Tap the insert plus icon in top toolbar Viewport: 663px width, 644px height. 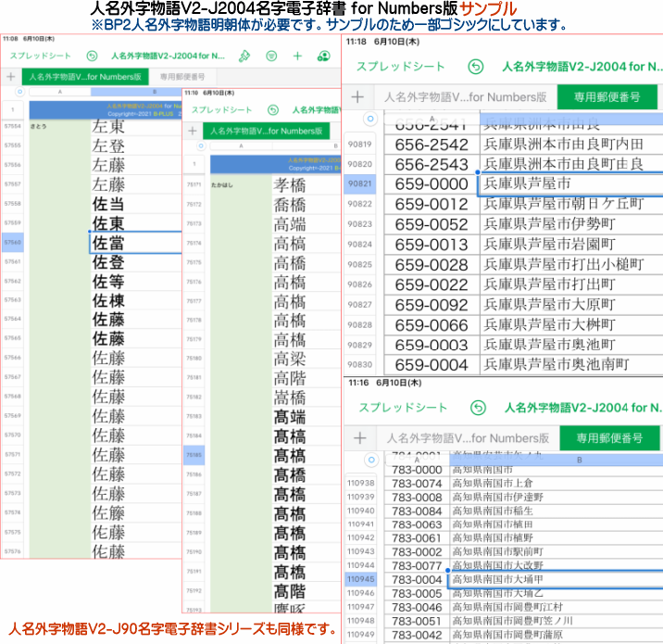pos(297,56)
